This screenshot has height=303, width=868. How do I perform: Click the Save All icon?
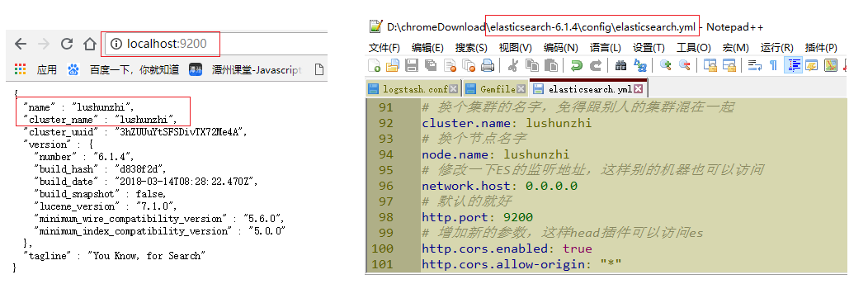pos(431,66)
